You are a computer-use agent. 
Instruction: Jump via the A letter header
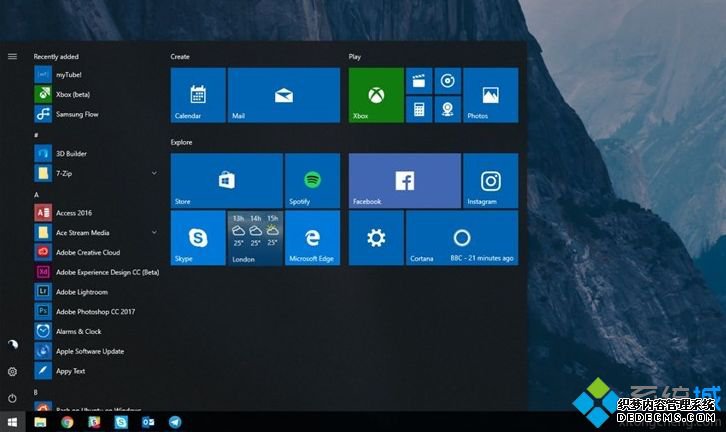point(36,195)
